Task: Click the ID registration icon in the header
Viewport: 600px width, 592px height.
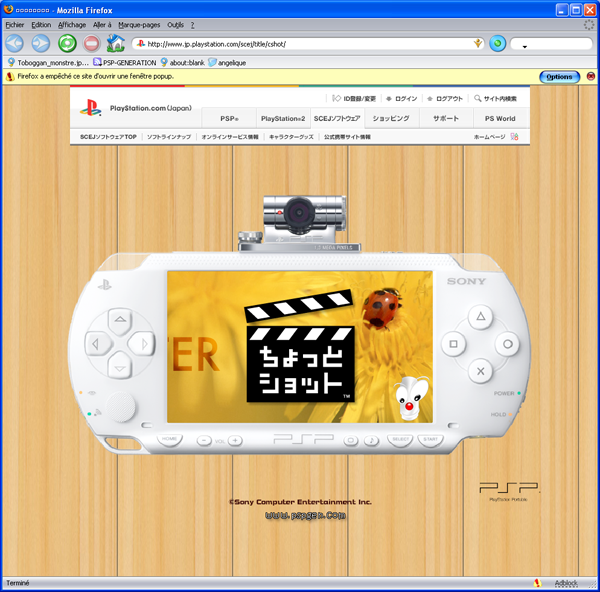Action: click(x=336, y=98)
